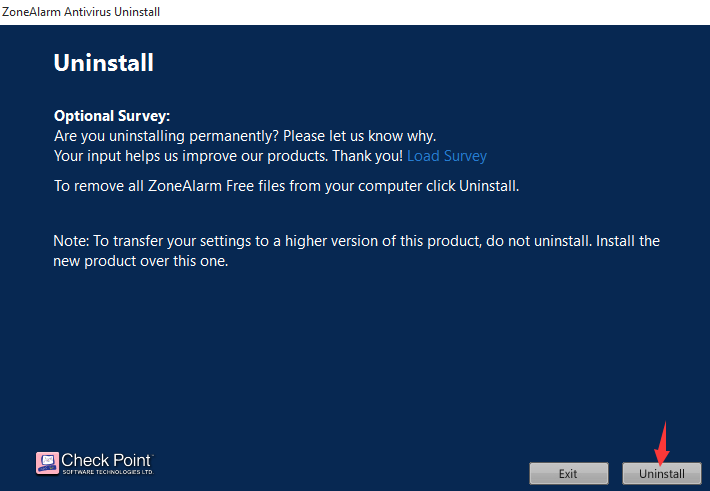Click the Check Point logo icon
The height and width of the screenshot is (491, 710).
coord(47,463)
